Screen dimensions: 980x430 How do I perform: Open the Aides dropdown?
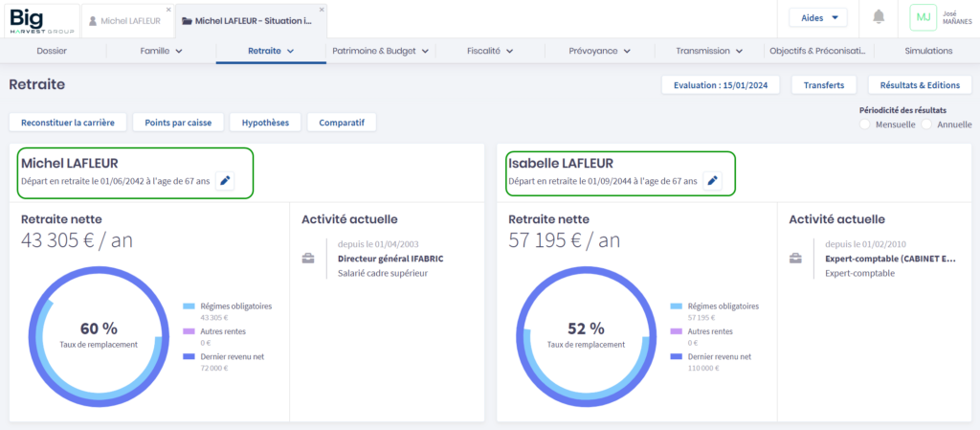point(817,17)
